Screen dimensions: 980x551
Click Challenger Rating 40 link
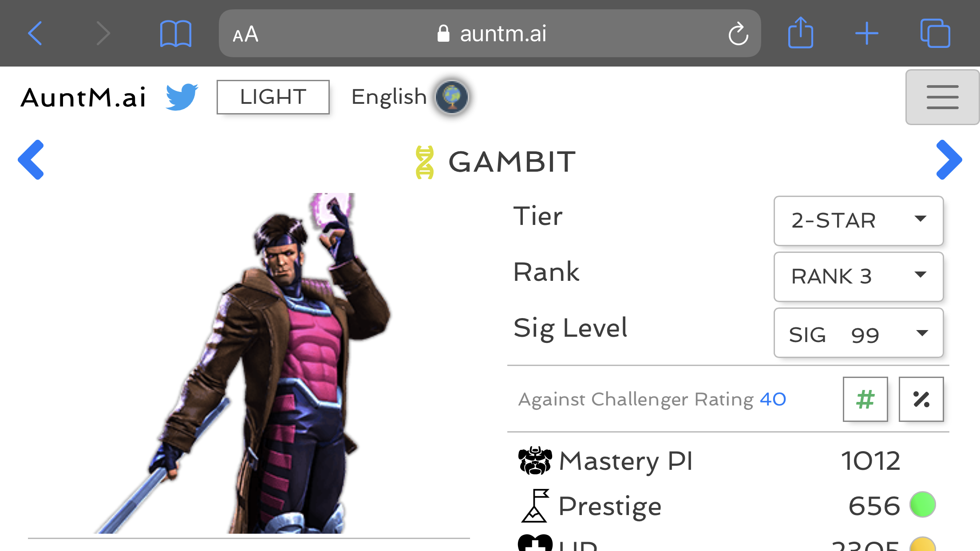[773, 399]
